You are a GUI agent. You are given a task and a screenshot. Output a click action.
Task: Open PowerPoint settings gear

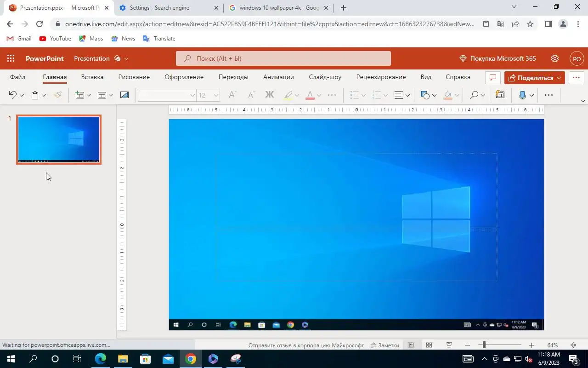click(x=555, y=58)
